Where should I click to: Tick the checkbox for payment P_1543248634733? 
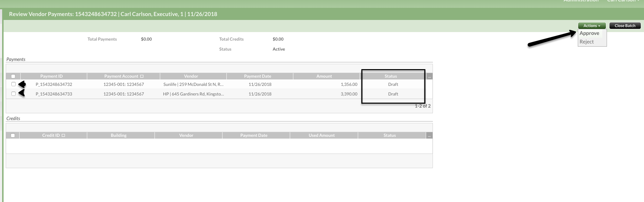pyautogui.click(x=14, y=94)
